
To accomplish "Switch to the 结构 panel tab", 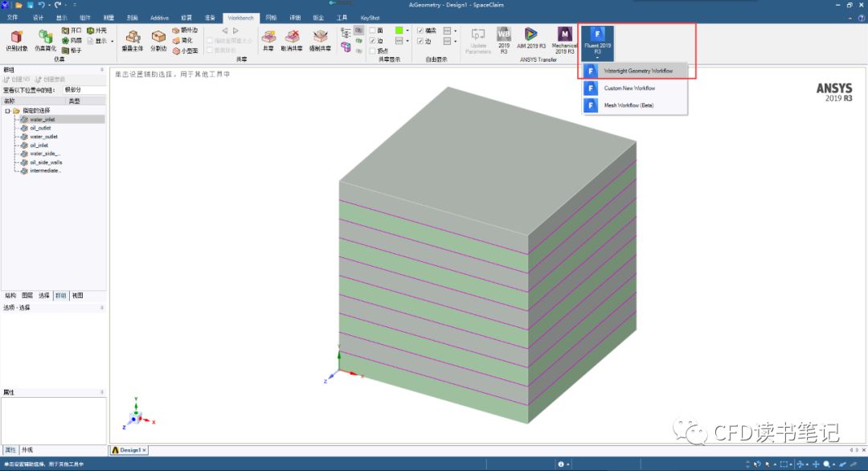I will coord(10,296).
